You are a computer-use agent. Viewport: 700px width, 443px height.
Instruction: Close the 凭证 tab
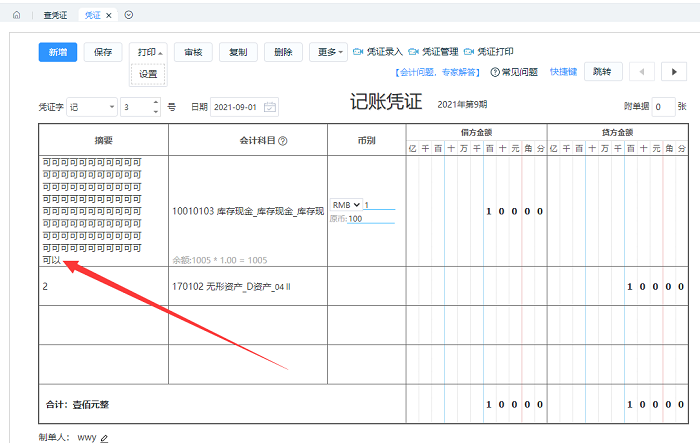109,15
